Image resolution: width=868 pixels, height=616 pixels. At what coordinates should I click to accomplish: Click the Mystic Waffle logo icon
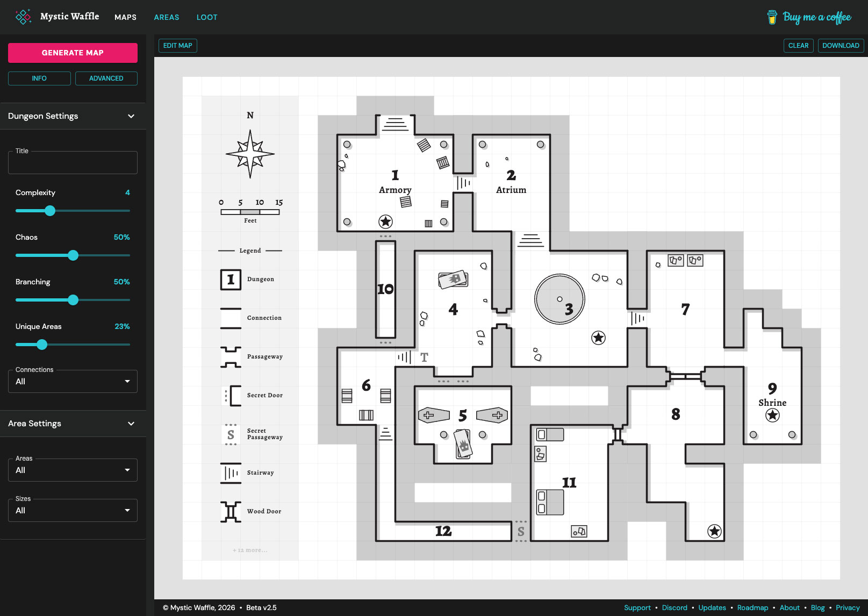pos(23,17)
